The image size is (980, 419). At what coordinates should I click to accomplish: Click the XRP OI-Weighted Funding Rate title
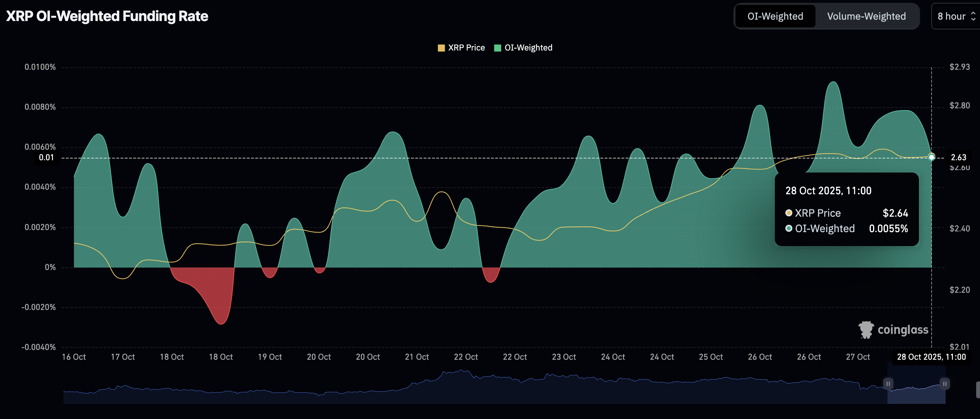(107, 16)
